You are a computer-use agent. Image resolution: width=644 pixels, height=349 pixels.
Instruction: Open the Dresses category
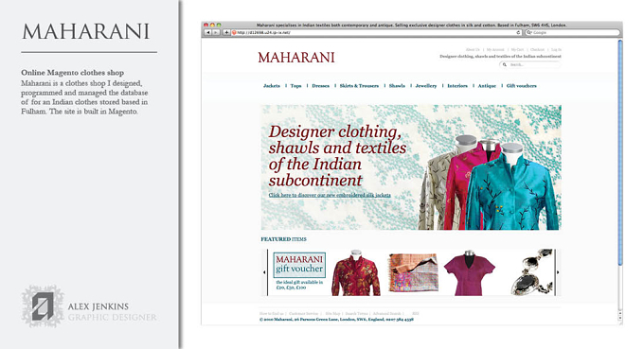(x=320, y=86)
